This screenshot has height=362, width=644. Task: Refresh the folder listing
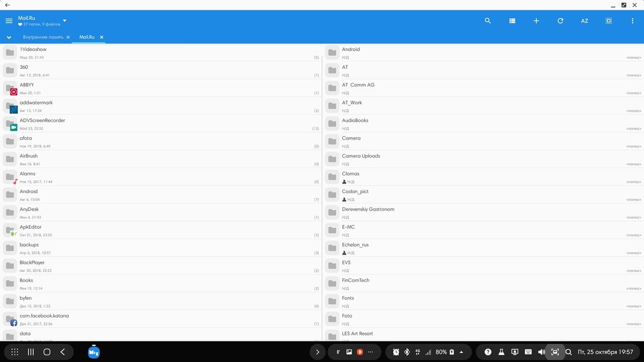click(x=560, y=21)
